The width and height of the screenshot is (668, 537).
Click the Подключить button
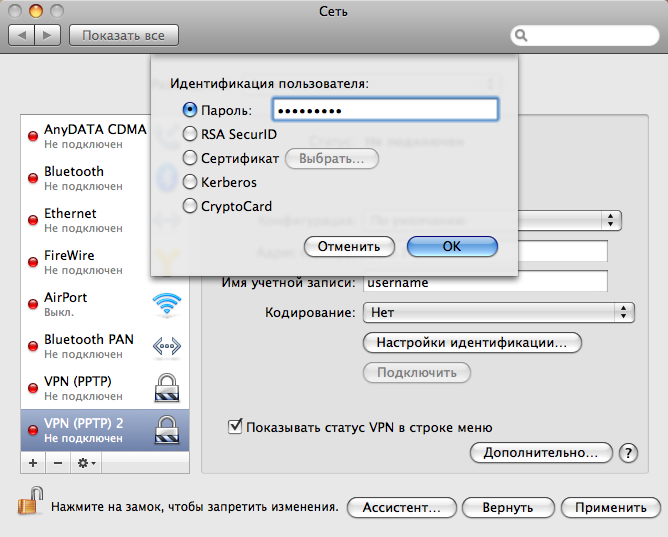click(x=417, y=373)
